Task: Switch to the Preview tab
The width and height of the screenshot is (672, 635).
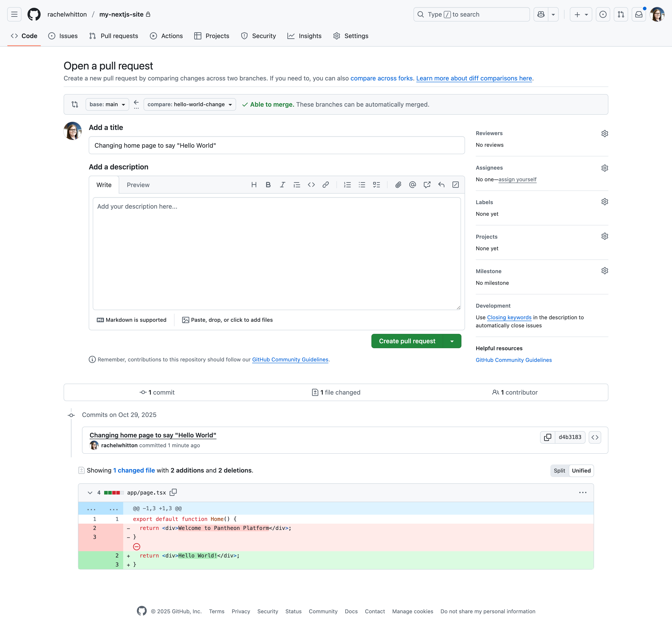Action: pyautogui.click(x=138, y=185)
